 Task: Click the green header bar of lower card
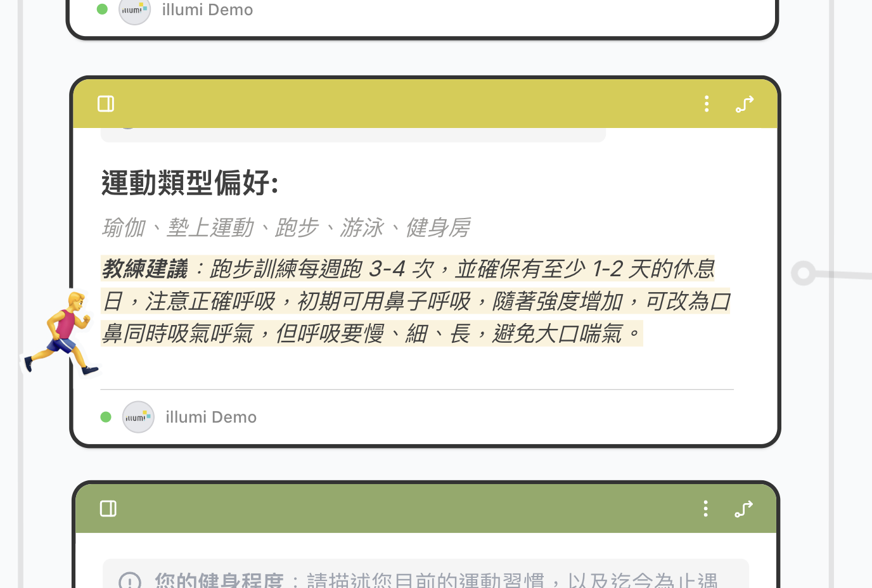425,509
